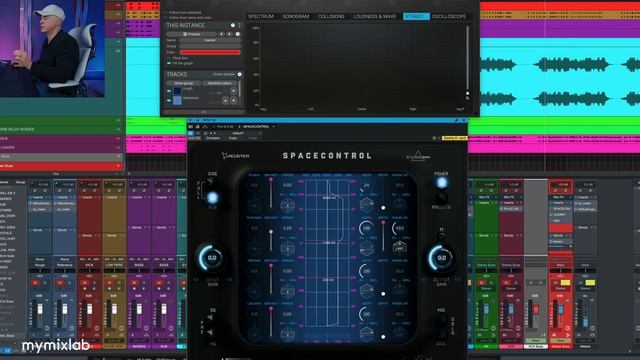The width and height of the screenshot is (640, 360).
Task: Switch to the OSCILLOSCOPE tab
Action: (449, 16)
